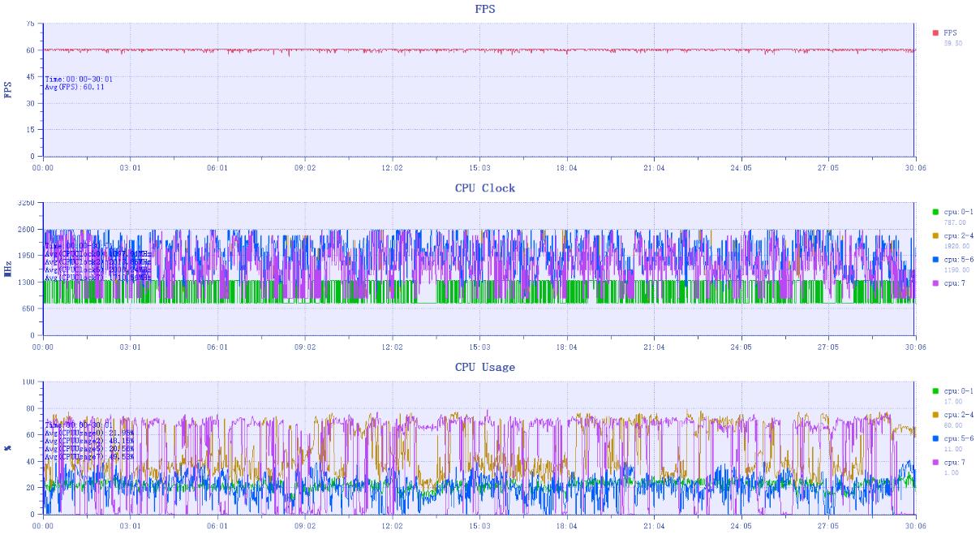Click the 3250 tick on CPU Clock y-axis
The width and height of the screenshot is (980, 539).
(27, 203)
